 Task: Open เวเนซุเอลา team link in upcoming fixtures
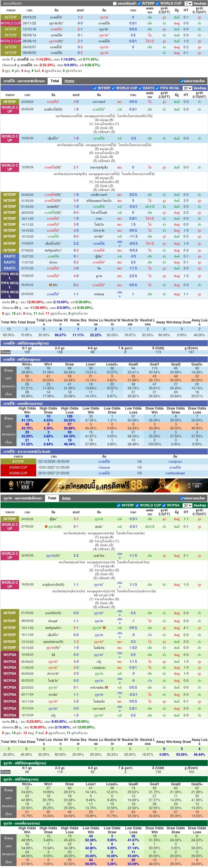[175, 462]
